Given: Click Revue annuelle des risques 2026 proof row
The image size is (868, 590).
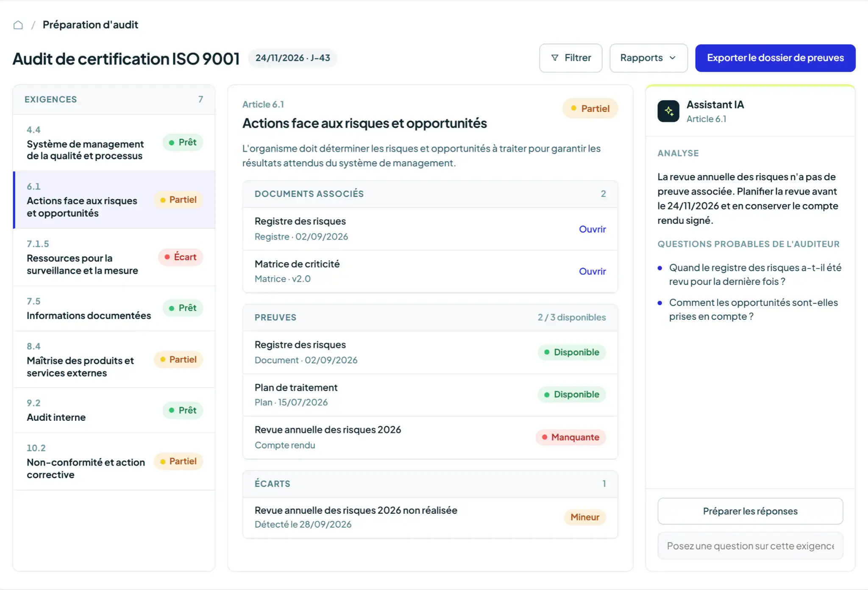Looking at the screenshot, I should pos(430,437).
